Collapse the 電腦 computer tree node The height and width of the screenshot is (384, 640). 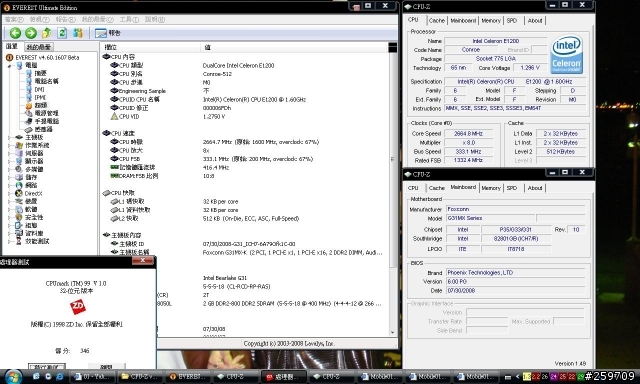(x=9, y=65)
